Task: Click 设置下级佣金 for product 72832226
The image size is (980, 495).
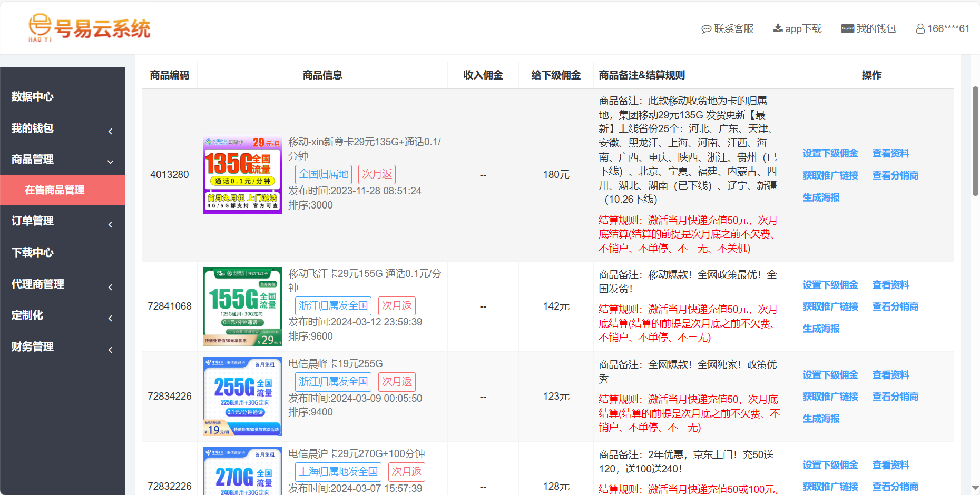Action: point(830,465)
